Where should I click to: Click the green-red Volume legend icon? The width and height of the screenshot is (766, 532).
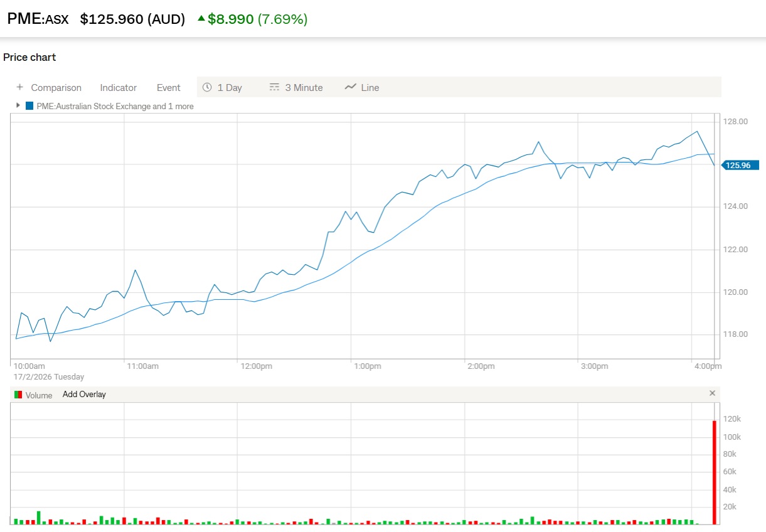tap(18, 395)
